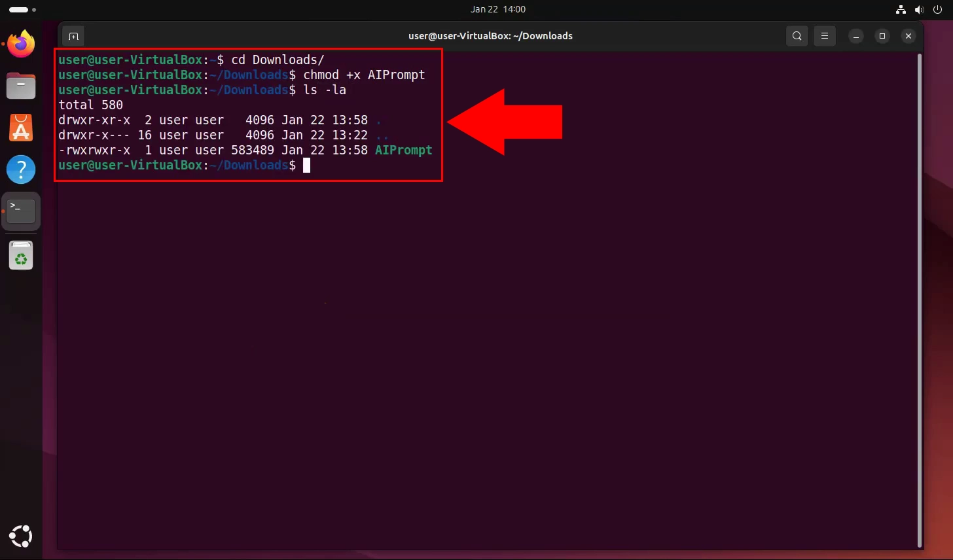Click the 'total 580' output line
Image resolution: width=953 pixels, height=560 pixels.
[91, 105]
